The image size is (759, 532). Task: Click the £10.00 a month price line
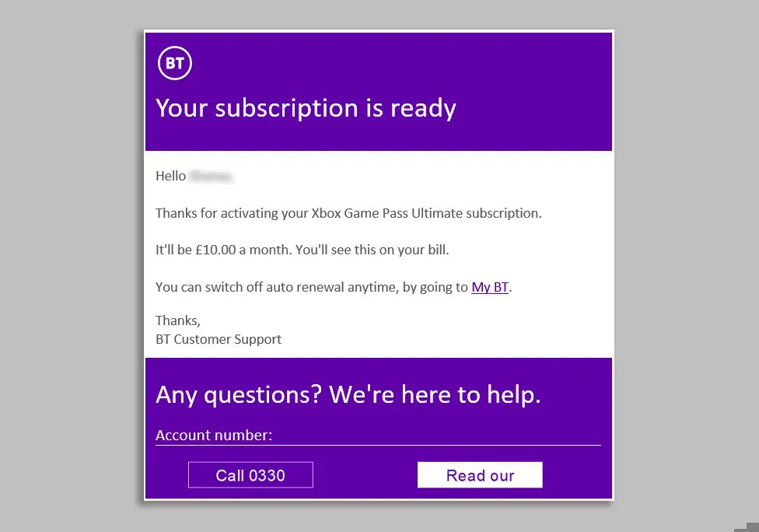[x=302, y=250]
